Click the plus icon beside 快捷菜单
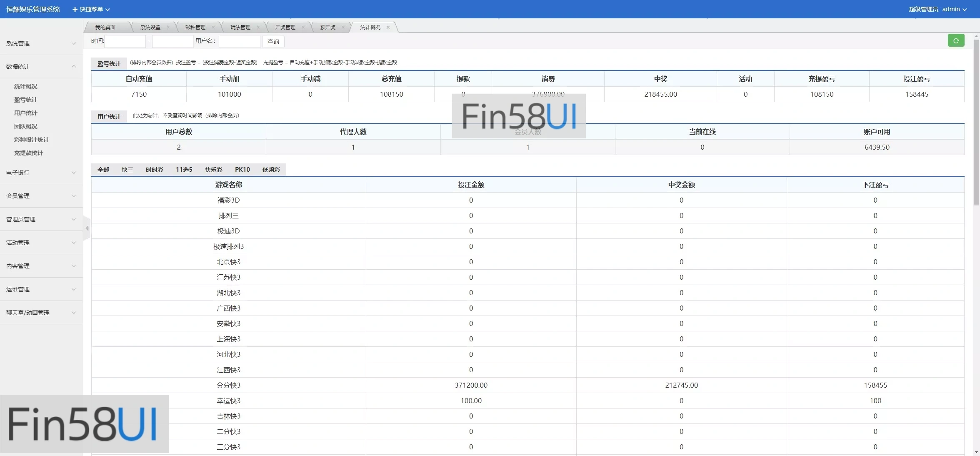The height and width of the screenshot is (456, 980). (74, 9)
